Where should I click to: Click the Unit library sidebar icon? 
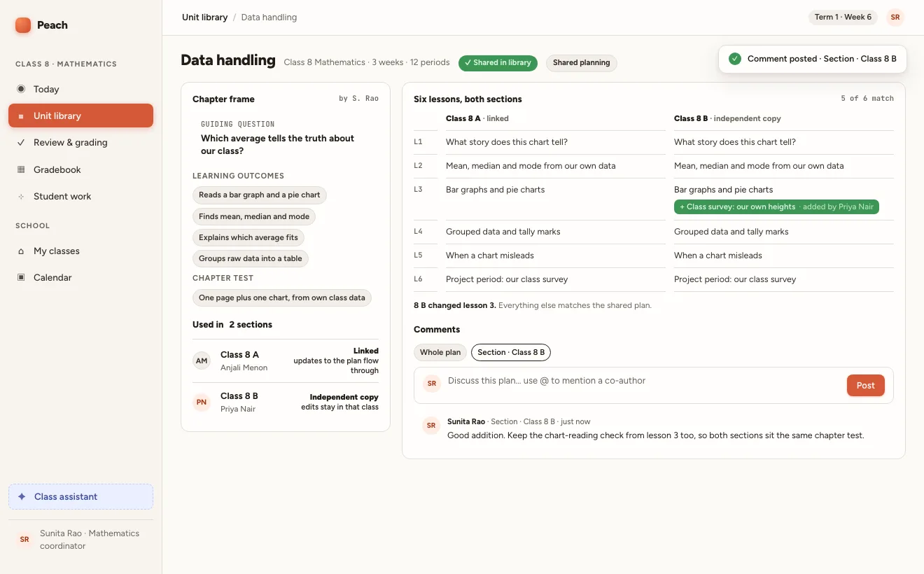(x=21, y=116)
